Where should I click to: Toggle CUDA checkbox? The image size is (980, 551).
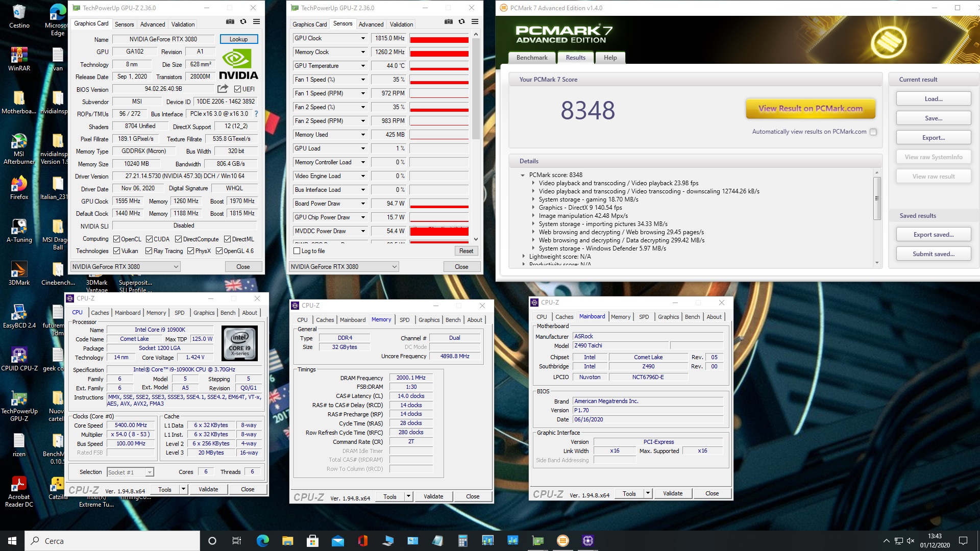click(x=149, y=239)
